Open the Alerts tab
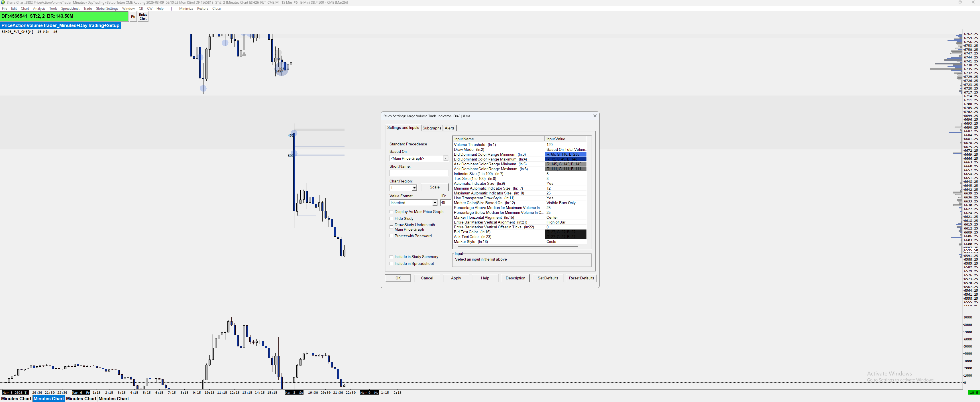The width and height of the screenshot is (980, 402). [449, 128]
